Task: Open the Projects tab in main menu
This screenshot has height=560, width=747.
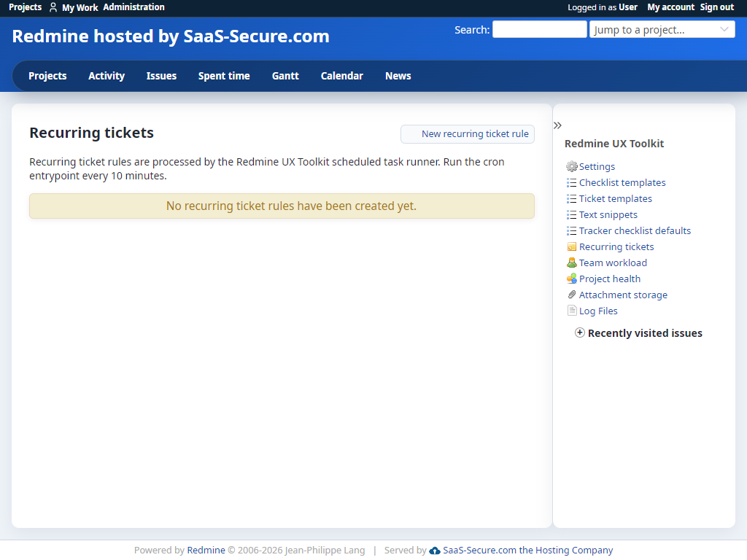Action: point(47,76)
